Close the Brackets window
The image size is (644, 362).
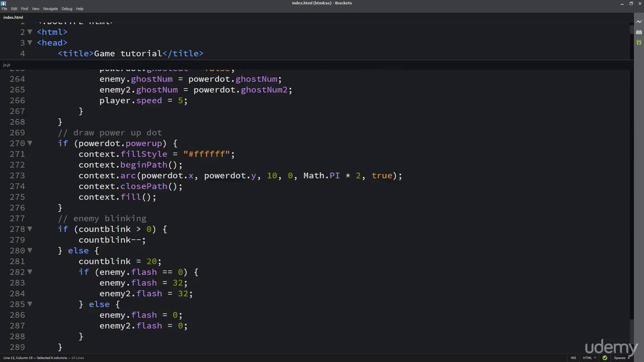point(640,3)
